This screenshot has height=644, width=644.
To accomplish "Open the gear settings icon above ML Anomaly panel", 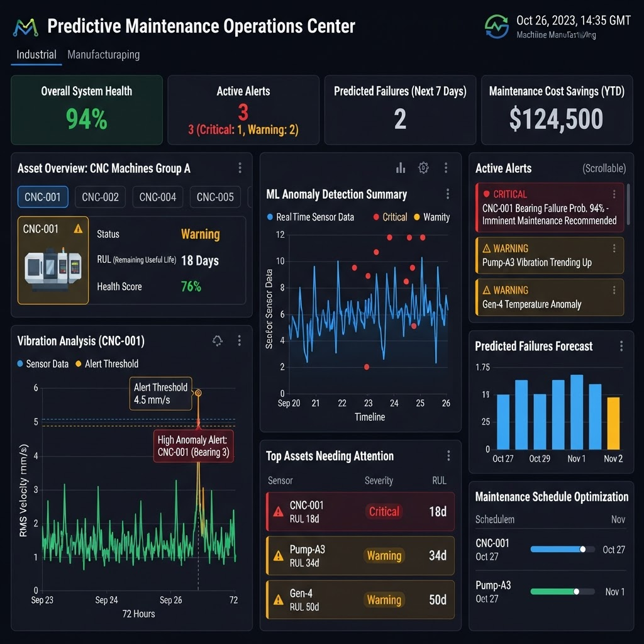I will click(423, 167).
